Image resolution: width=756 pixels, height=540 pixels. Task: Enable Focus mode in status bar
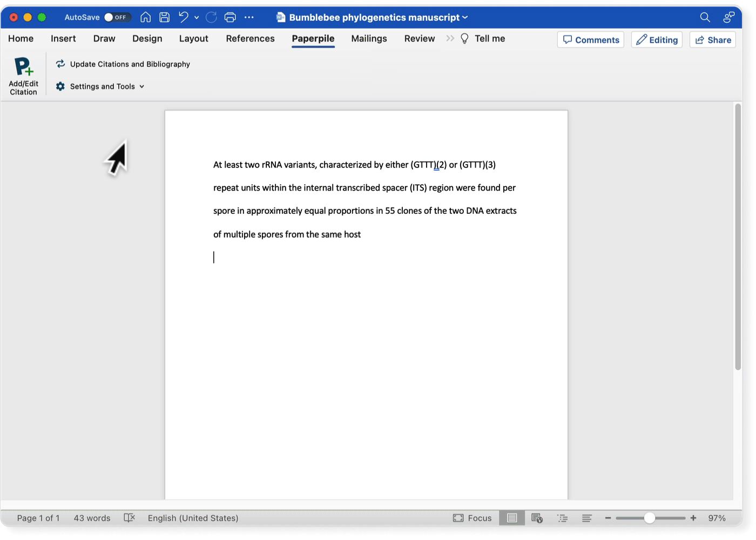coord(473,518)
